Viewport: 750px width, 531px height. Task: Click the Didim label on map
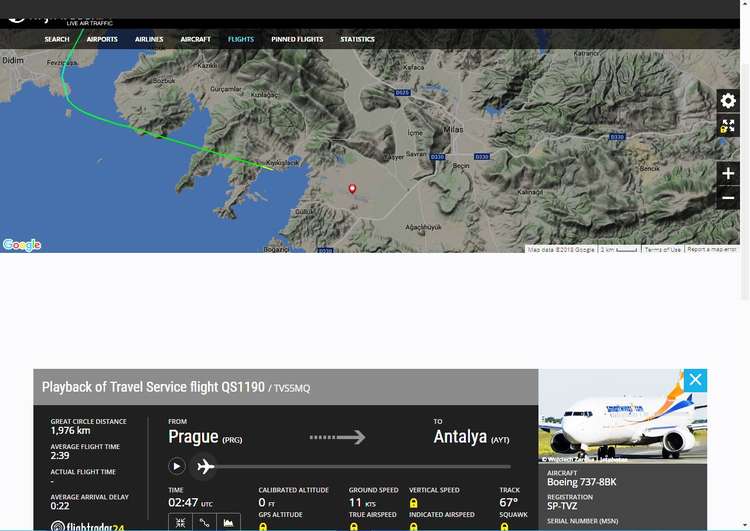(x=13, y=60)
